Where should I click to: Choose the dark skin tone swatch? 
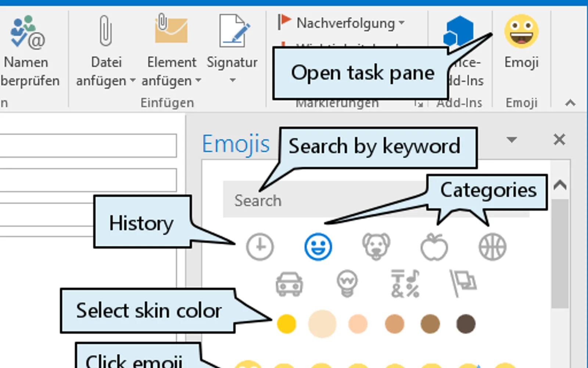pyautogui.click(x=466, y=324)
